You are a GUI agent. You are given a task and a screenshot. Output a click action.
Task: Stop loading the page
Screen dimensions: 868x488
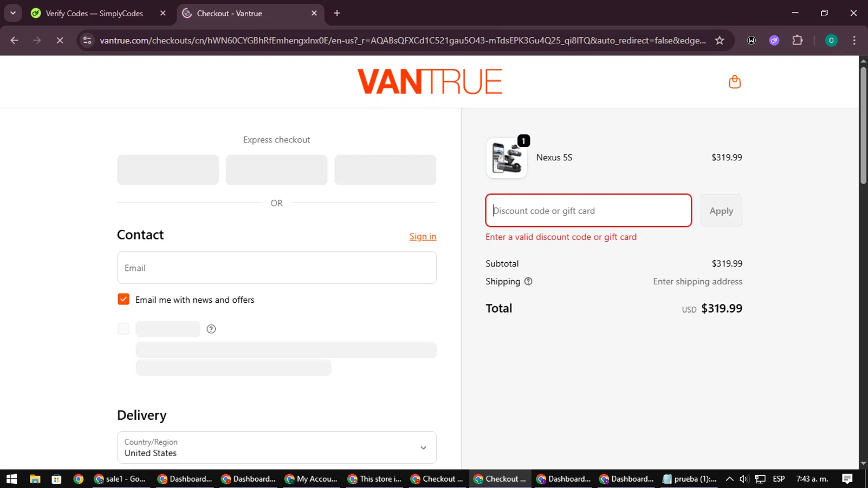coord(60,41)
